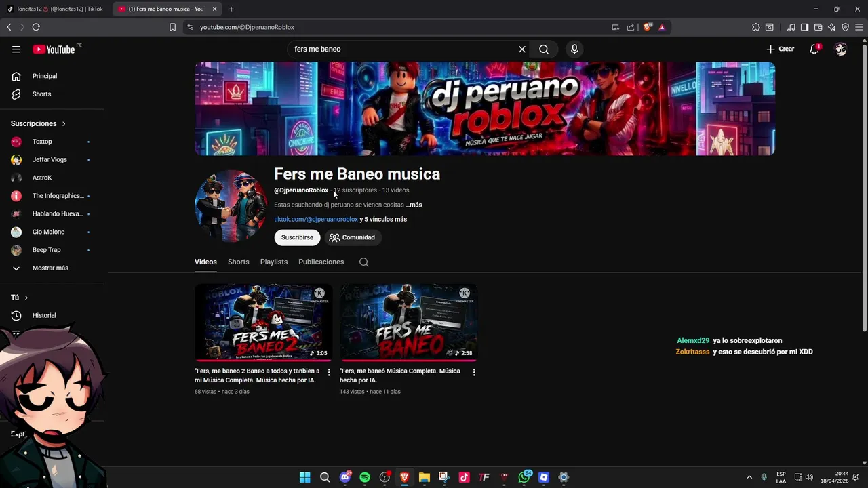This screenshot has height=488, width=868.
Task: Open options for 'Fers, me baneó' video
Action: (x=474, y=372)
